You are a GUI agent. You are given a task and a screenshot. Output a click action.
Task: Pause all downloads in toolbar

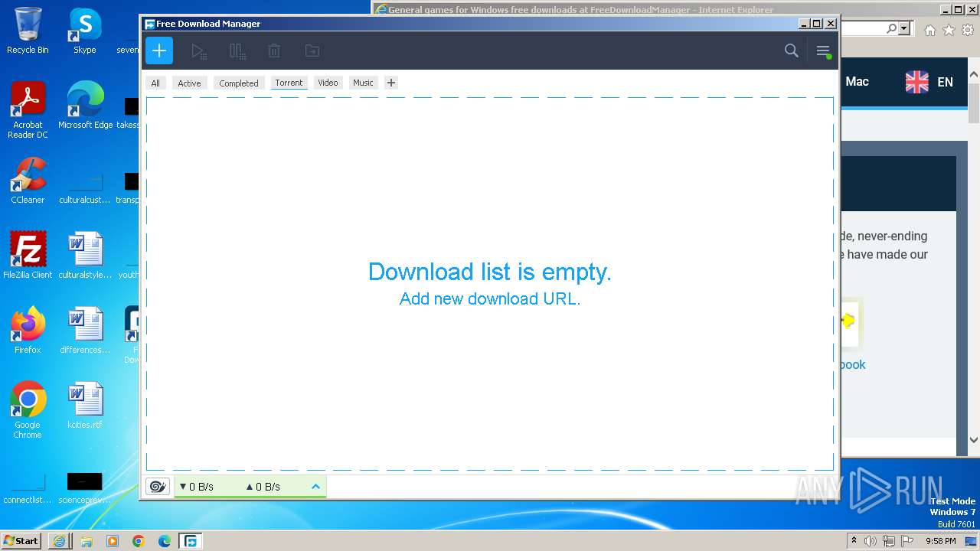pos(237,51)
